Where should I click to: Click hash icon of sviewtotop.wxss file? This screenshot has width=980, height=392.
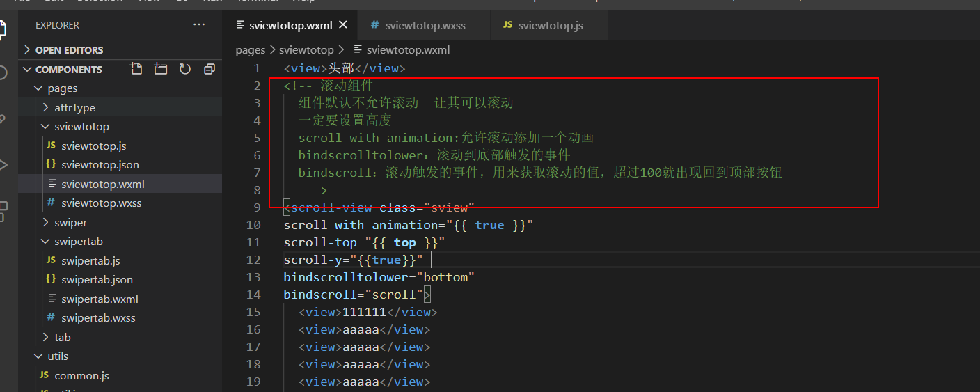click(x=51, y=203)
